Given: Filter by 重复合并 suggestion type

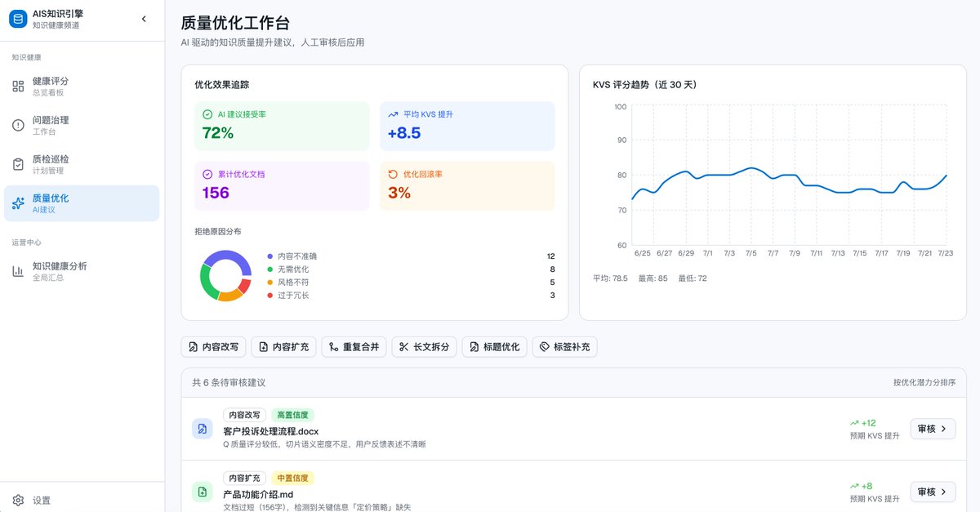Looking at the screenshot, I should point(354,347).
